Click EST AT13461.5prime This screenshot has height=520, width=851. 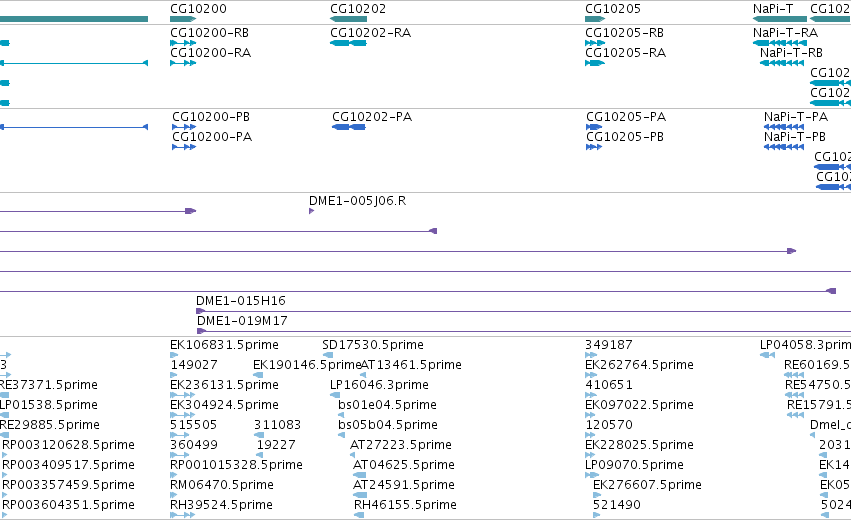411,365
